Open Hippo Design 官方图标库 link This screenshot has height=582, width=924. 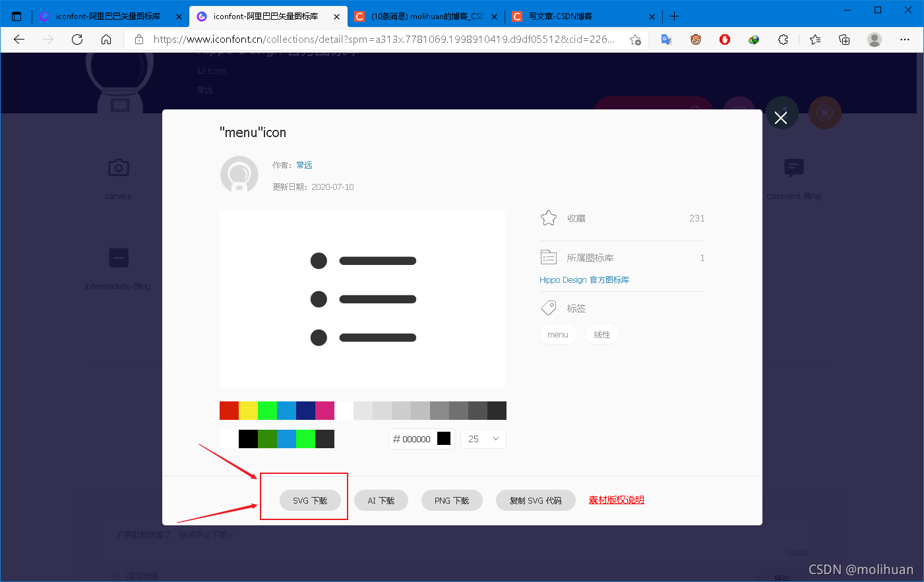(584, 280)
